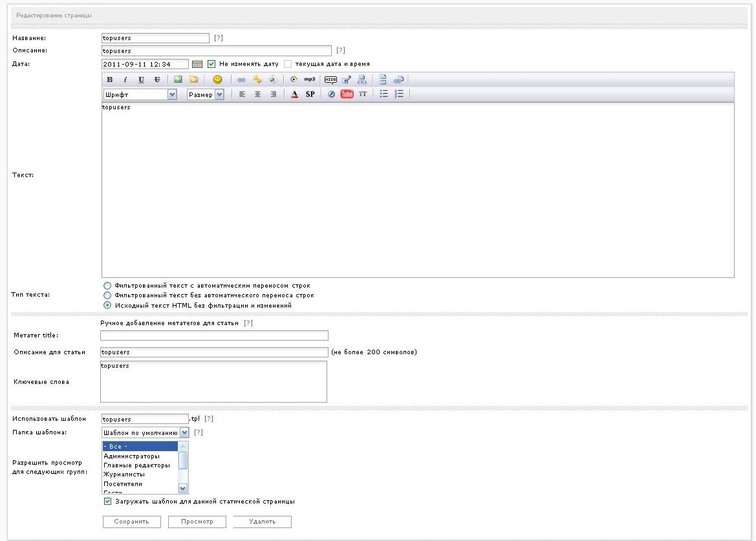Click the 'Сохранить' button
The image size is (756, 541).
tap(132, 522)
